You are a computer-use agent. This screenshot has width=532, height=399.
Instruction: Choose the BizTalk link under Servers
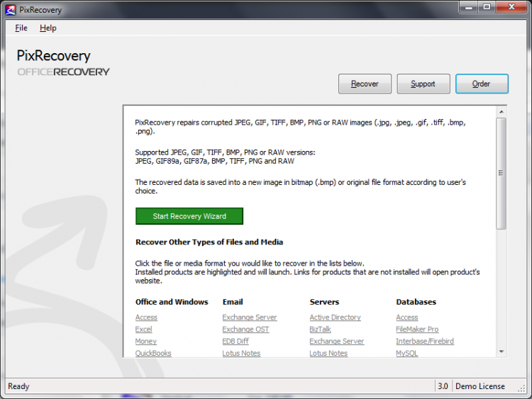pos(321,330)
